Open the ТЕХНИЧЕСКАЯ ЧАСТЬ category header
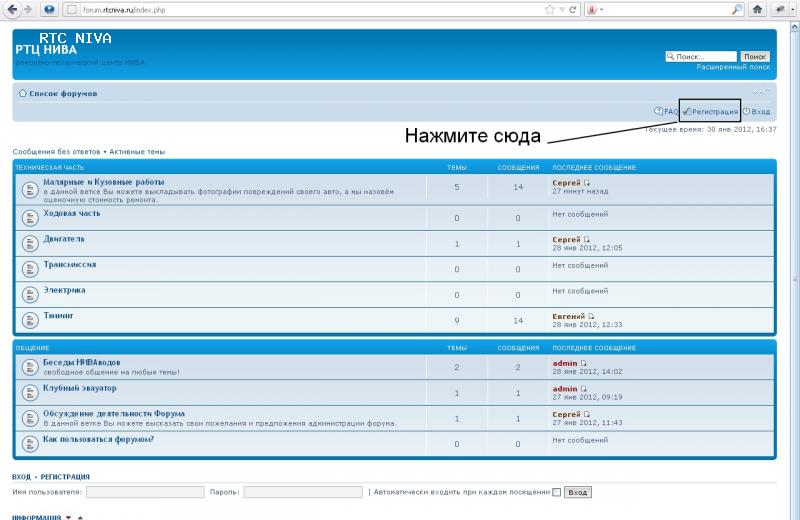Screen dimensions: 800x520 point(49,167)
